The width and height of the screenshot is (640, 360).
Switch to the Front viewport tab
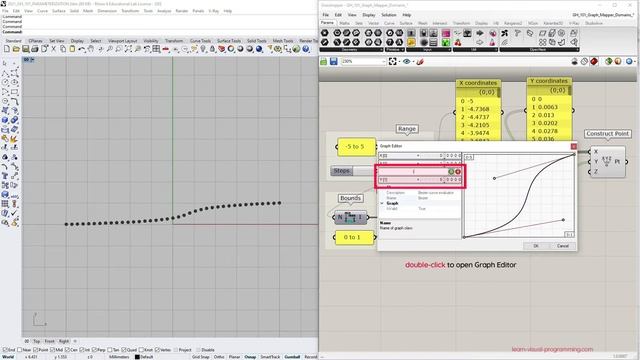[x=49, y=341]
